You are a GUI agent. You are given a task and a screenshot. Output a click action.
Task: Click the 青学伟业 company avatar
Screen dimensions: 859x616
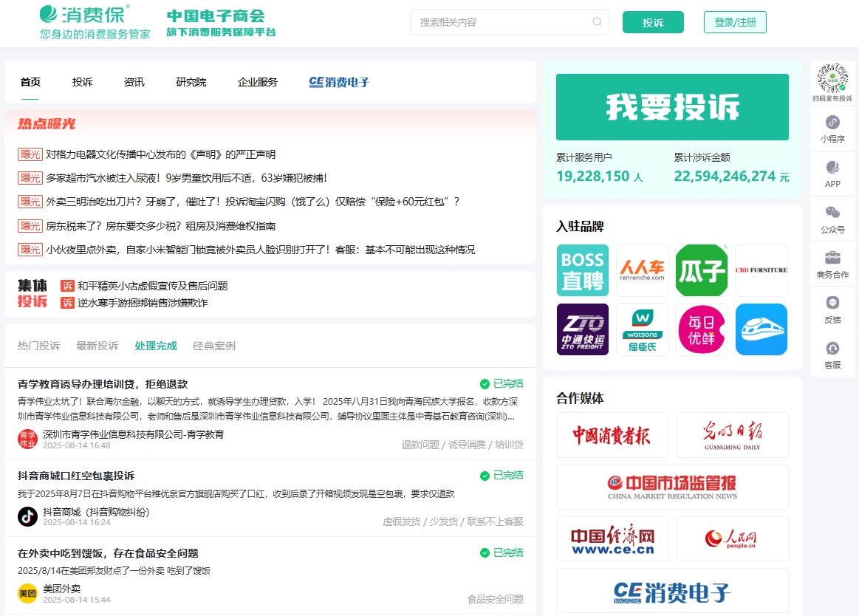27,439
